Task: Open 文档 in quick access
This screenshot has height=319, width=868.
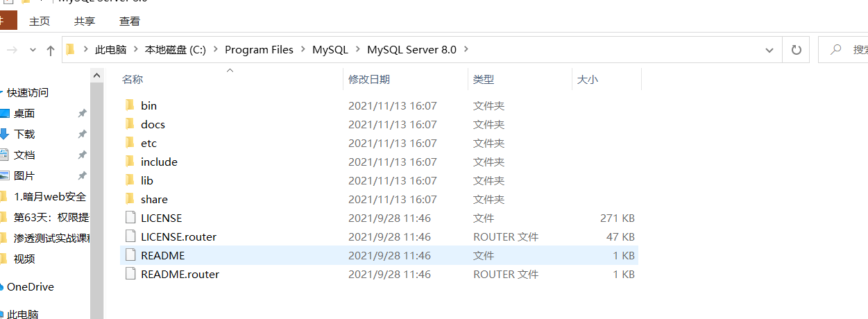Action: [x=24, y=155]
